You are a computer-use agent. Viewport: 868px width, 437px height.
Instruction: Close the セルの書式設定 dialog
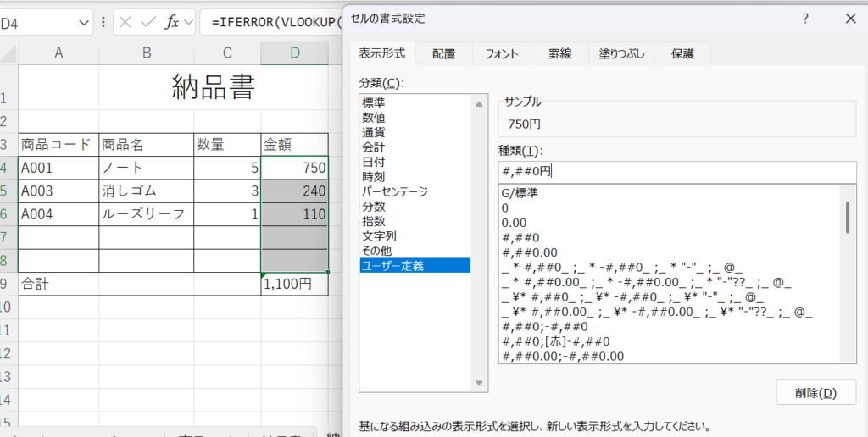851,19
